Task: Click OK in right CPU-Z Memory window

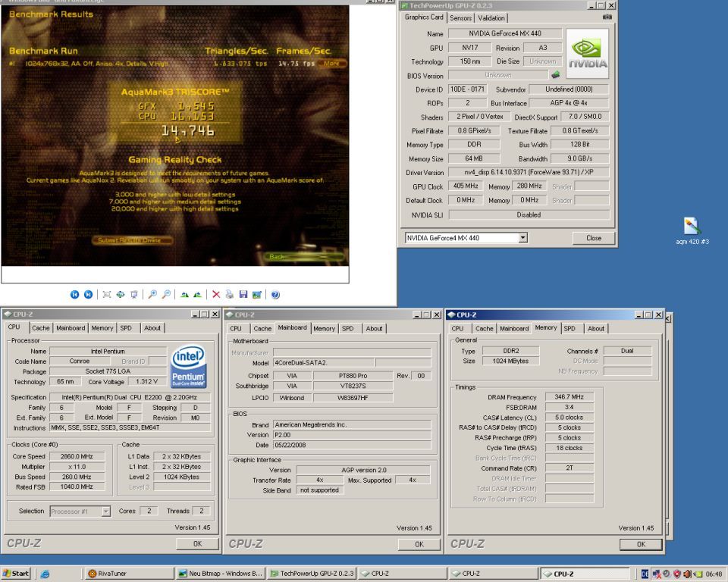Action: tap(641, 544)
